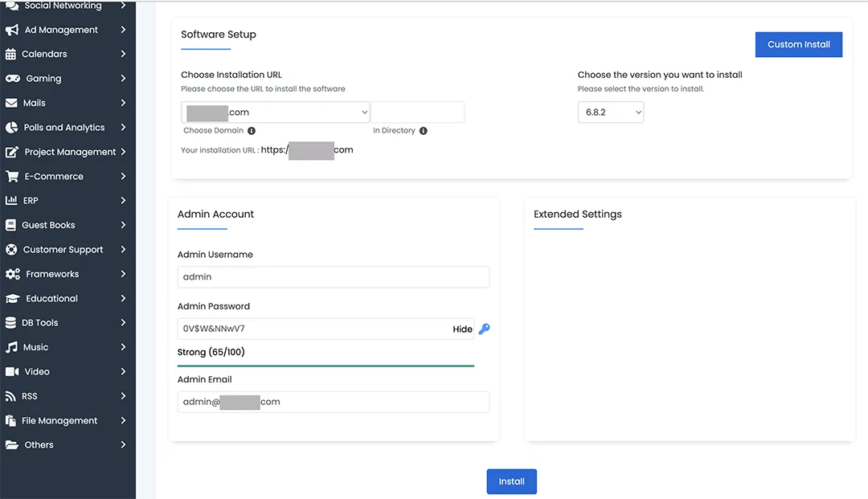Open the Social Networking menu item

pyautogui.click(x=68, y=6)
